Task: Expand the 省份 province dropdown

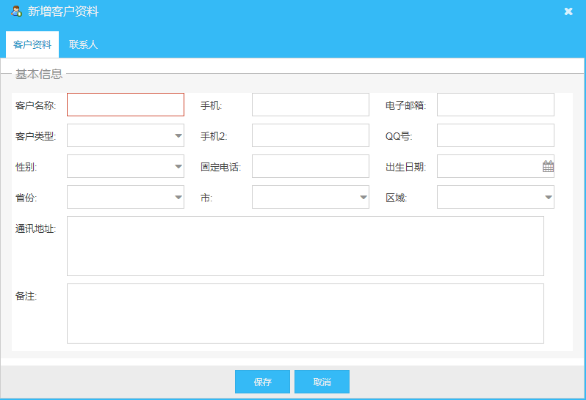Action: pos(178,197)
